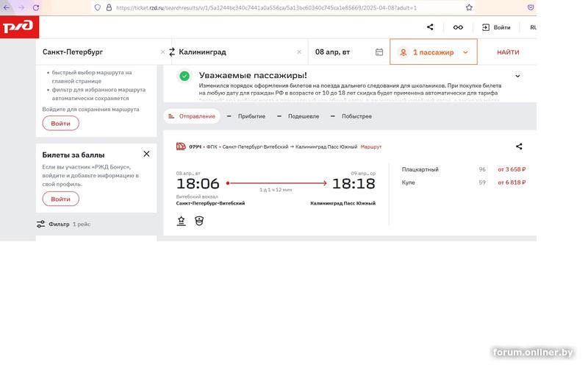Click the arrival time 18:18
588x368 pixels.
click(354, 183)
